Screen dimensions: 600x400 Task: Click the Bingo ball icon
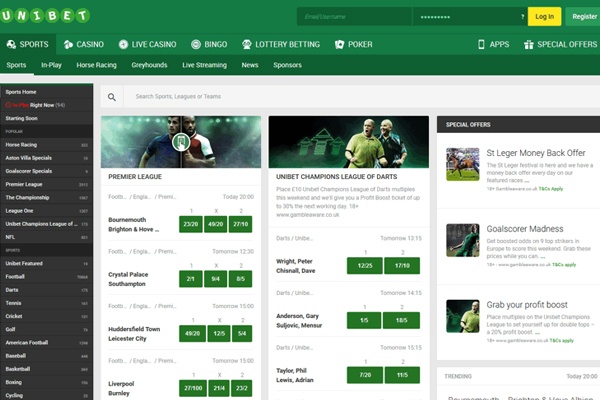[x=196, y=44]
